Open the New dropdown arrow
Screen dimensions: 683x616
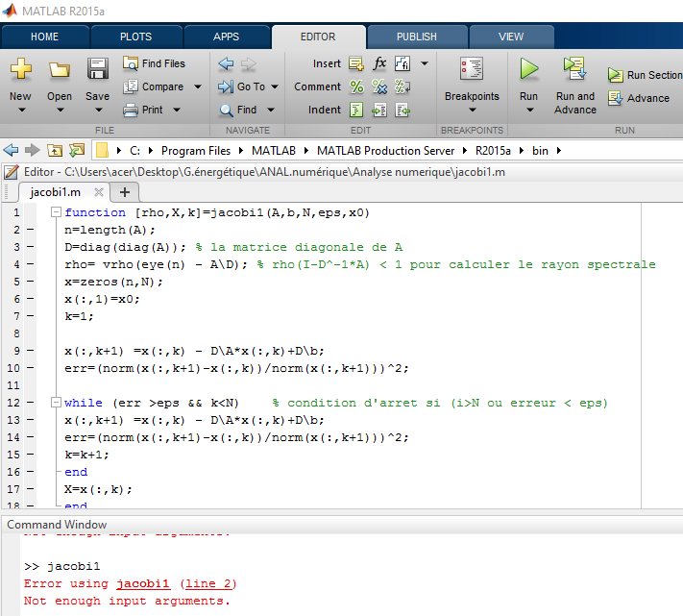pos(21,110)
